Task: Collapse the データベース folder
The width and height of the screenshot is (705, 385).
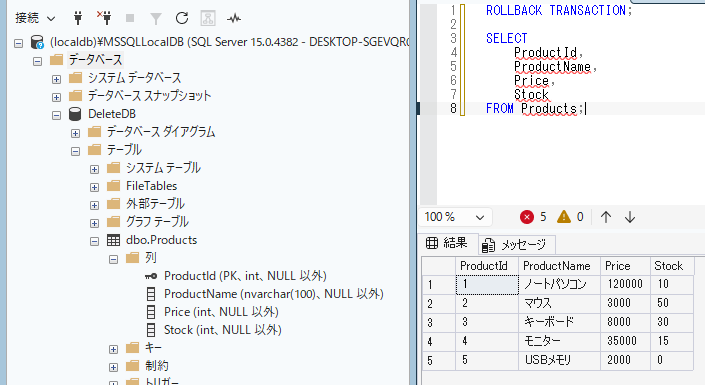Action: click(x=37, y=61)
